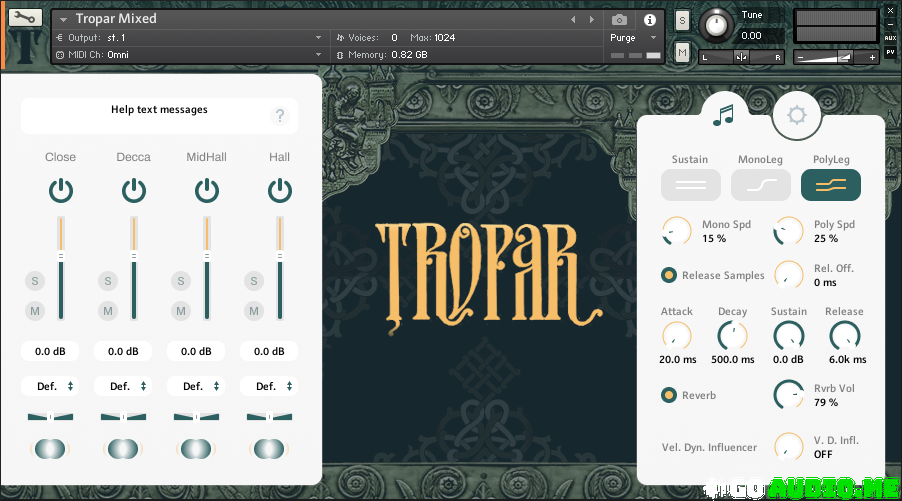The image size is (902, 501).
Task: Toggle the Release Samples switch
Action: [x=669, y=275]
